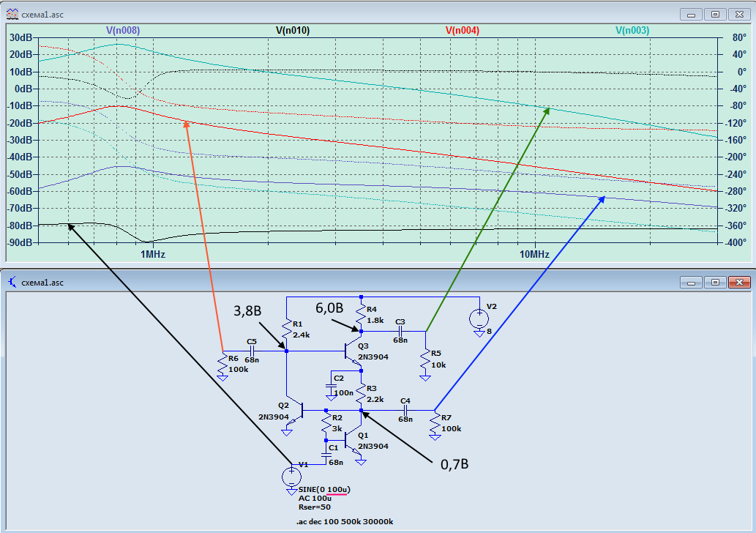
Task: Click the Q2 2N3904 model label
Action: click(x=274, y=417)
